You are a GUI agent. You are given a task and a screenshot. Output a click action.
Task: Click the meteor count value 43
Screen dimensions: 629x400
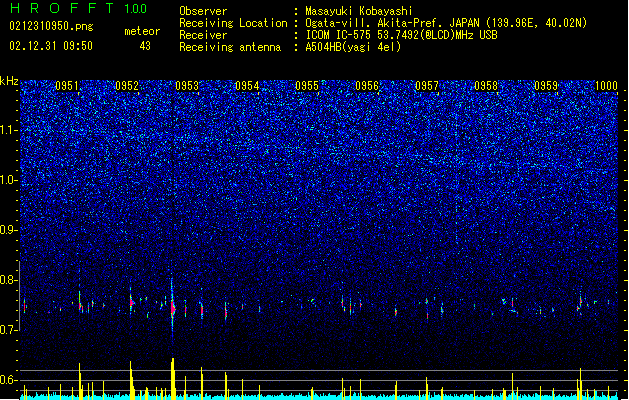145,46
